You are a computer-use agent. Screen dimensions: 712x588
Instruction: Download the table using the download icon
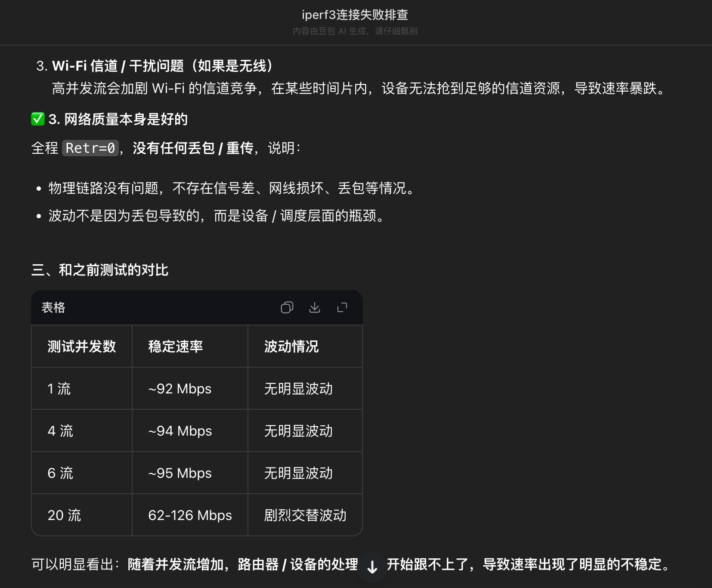coord(315,307)
